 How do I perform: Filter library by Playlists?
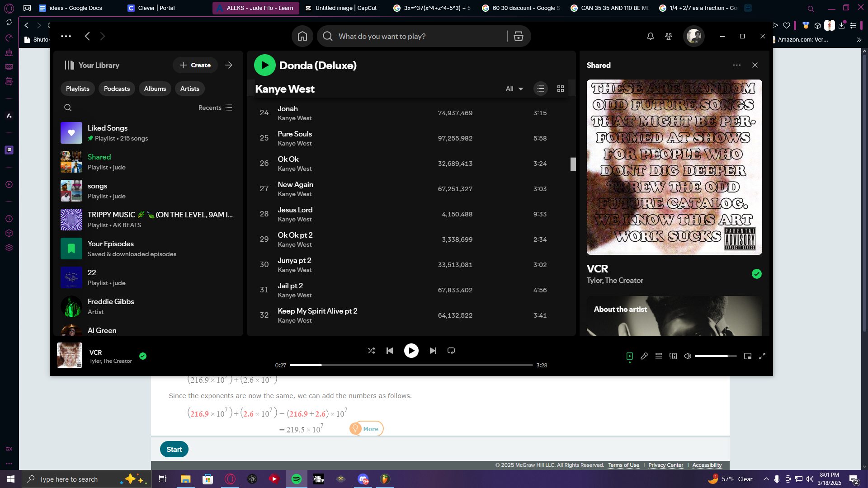78,89
